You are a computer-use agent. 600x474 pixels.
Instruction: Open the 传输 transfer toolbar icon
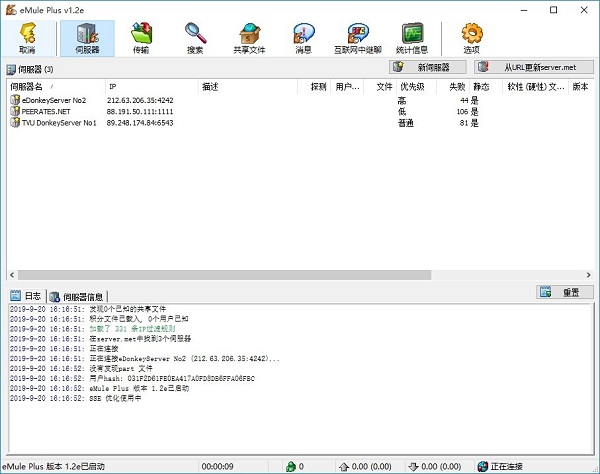click(x=141, y=38)
